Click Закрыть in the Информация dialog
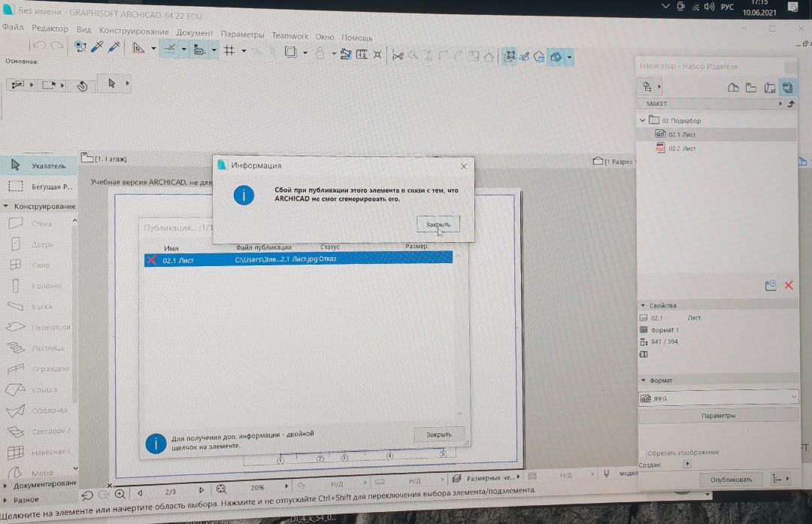Screen dimensions: 812x524 tap(438, 224)
